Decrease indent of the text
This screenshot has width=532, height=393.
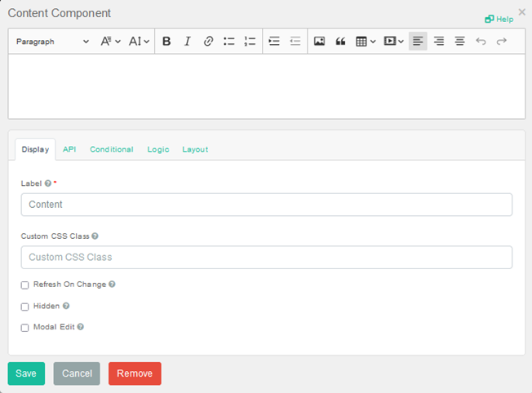pos(295,42)
